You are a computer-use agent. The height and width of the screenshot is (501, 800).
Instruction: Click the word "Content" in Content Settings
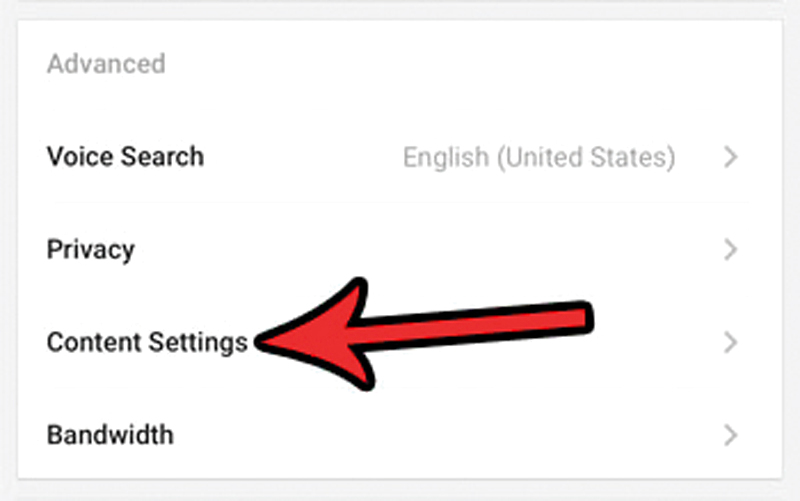pyautogui.click(x=93, y=342)
